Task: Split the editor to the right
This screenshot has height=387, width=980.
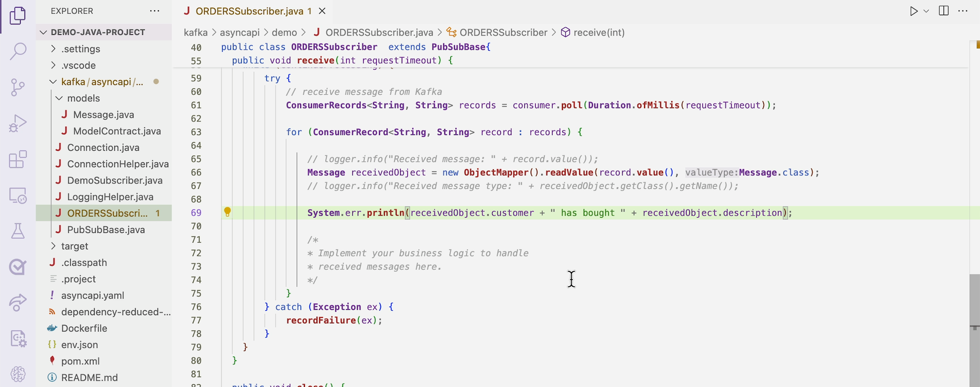Action: click(944, 11)
